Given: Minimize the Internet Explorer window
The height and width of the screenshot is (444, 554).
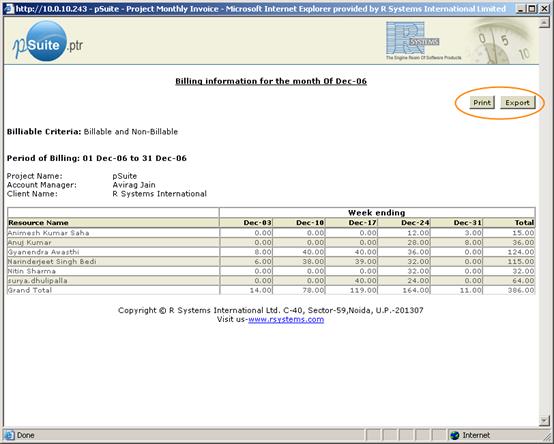Looking at the screenshot, I should pos(520,9).
